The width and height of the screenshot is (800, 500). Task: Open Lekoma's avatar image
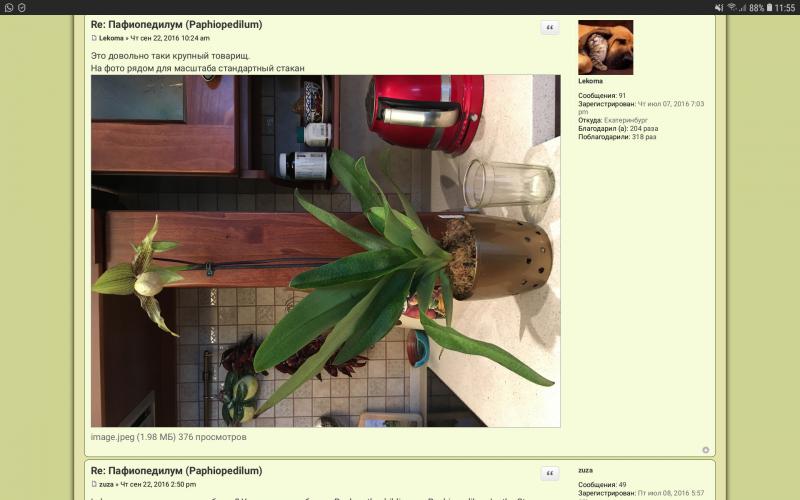tap(605, 47)
